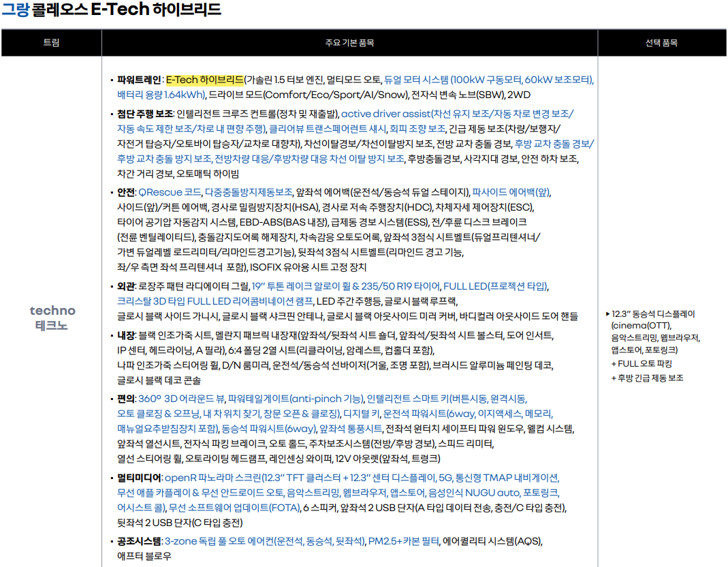728x567 pixels.
Task: Click the 'ISOFIX 유아용 시트 고정 장치' text
Action: pos(308,267)
